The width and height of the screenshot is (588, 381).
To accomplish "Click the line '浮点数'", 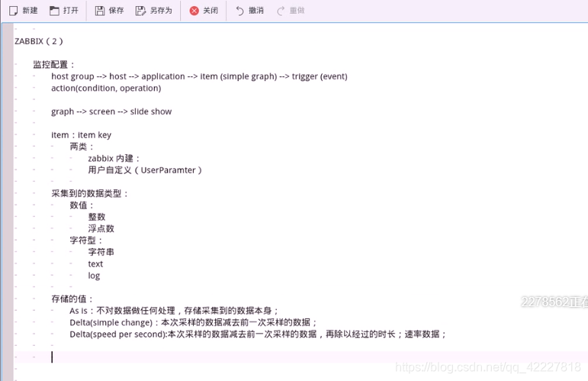I will pyautogui.click(x=101, y=228).
